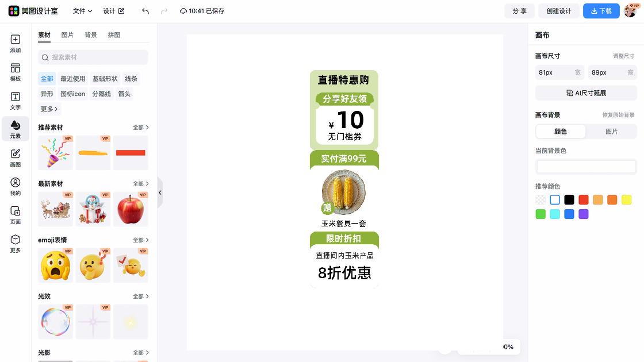Open the 拼图 (Collage) tab
Screen dimensions: 644x362
pyautogui.click(x=113, y=34)
